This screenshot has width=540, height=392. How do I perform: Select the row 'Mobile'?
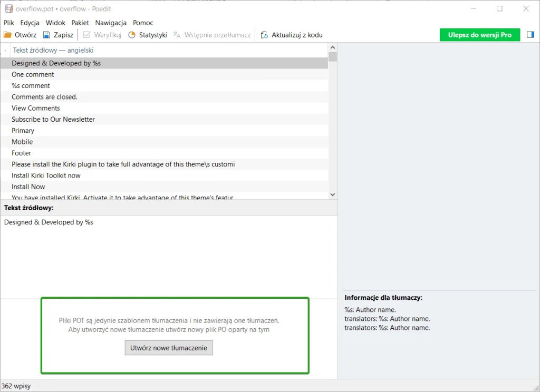pyautogui.click(x=165, y=142)
